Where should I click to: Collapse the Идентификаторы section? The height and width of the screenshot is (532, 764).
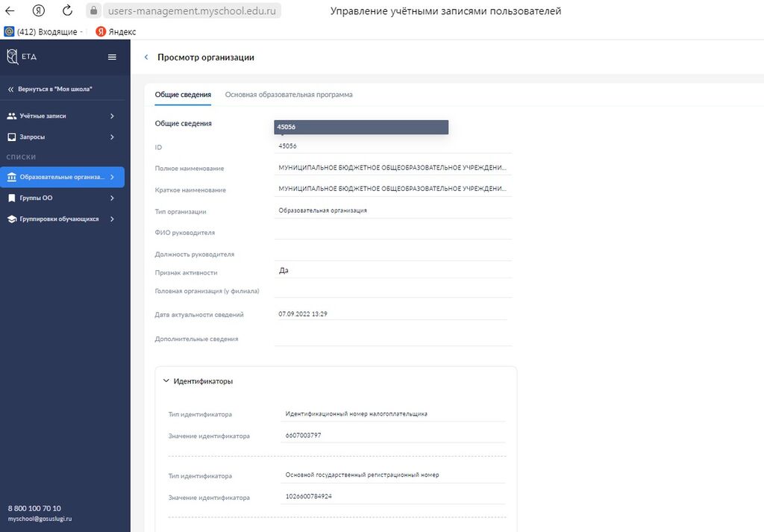(x=166, y=381)
